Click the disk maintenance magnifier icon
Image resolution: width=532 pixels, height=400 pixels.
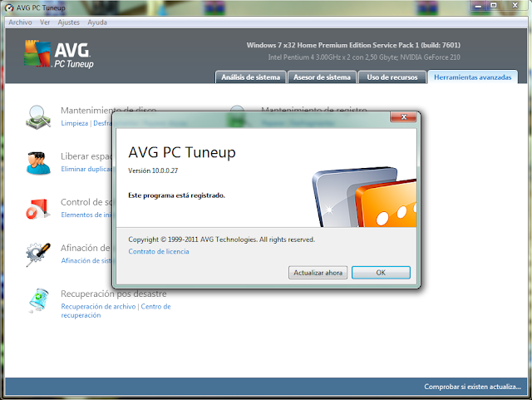coord(38,117)
